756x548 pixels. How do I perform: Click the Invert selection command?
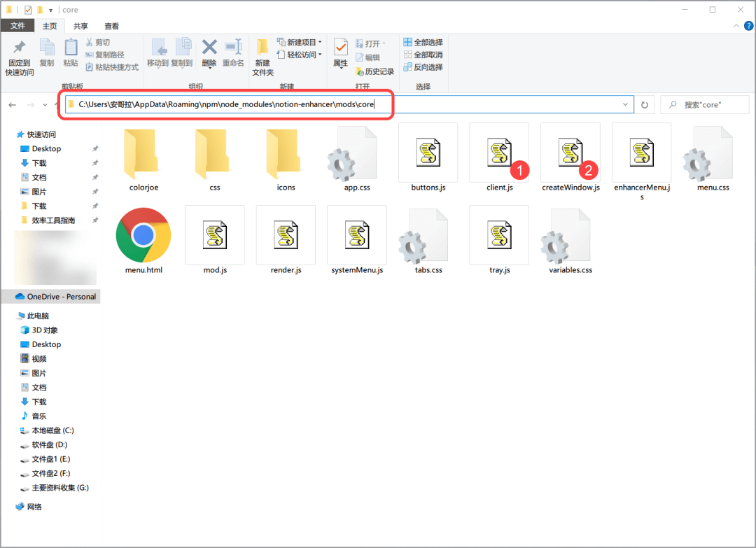[x=423, y=67]
